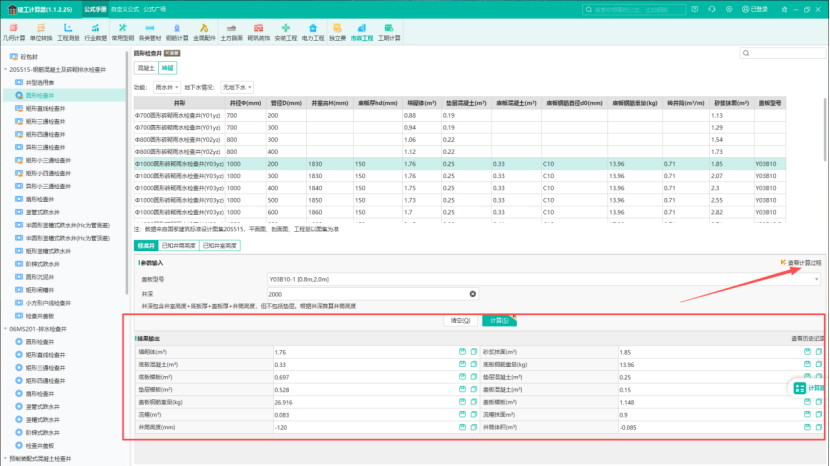
Task: Open the 土方工程 earthwork module
Action: 231,30
